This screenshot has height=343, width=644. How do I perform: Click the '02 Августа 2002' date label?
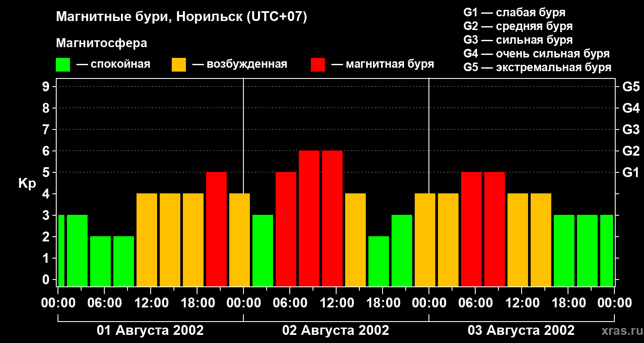tap(336, 331)
